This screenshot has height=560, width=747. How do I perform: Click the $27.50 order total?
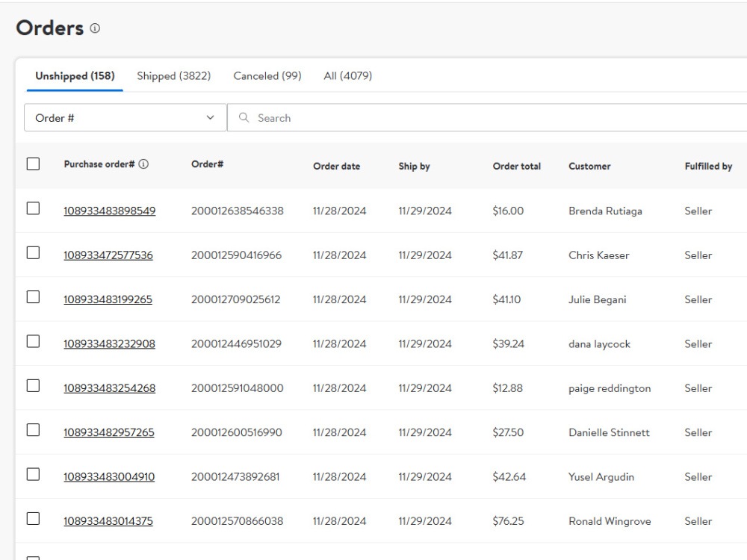pyautogui.click(x=508, y=432)
